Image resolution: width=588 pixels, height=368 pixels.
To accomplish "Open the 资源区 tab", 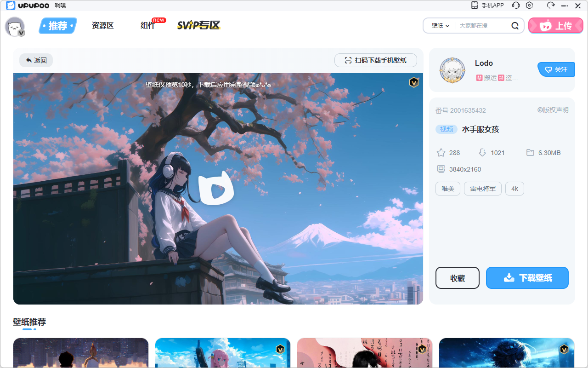I will [102, 26].
